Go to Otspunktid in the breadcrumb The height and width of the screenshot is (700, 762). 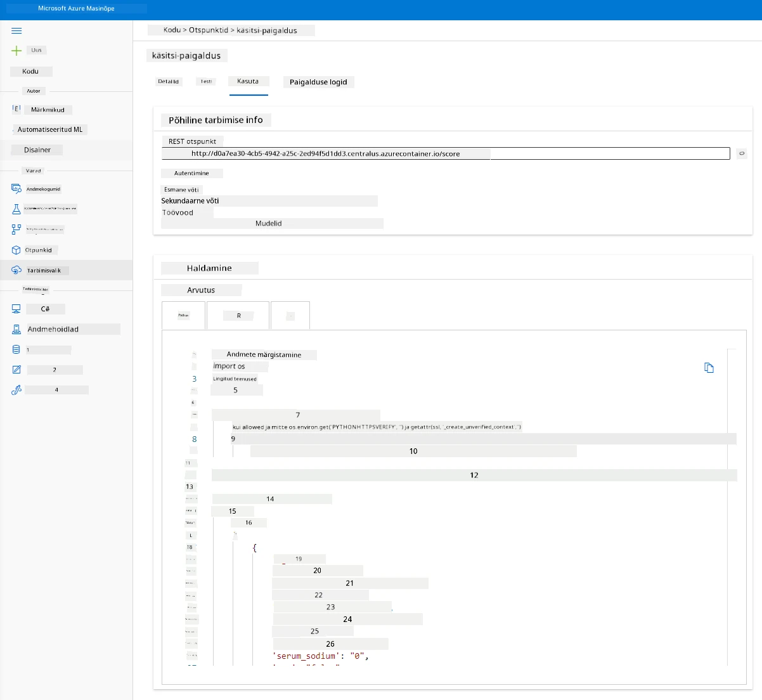point(209,30)
